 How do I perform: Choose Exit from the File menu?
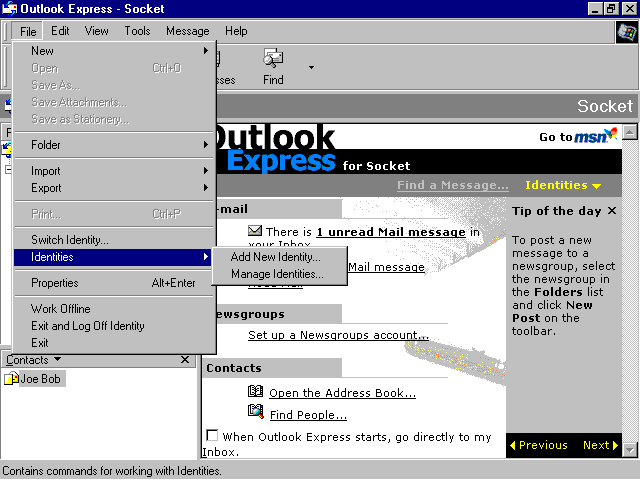coord(113,343)
